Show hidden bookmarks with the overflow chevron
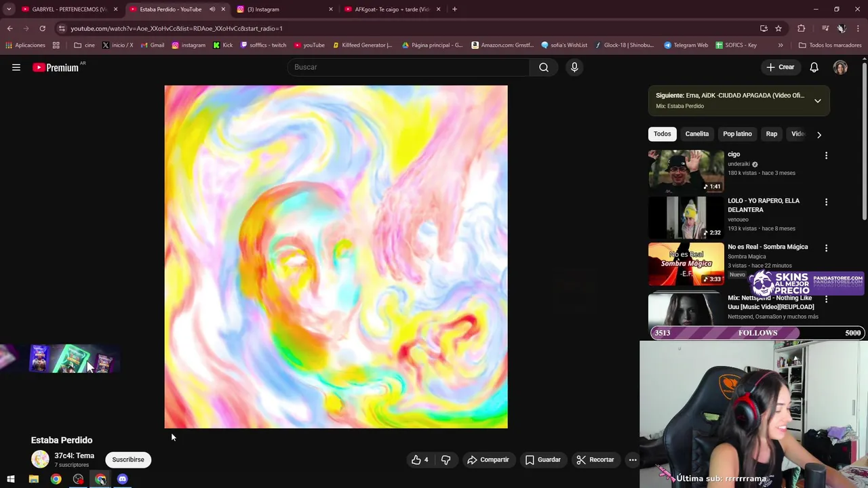 (x=781, y=45)
